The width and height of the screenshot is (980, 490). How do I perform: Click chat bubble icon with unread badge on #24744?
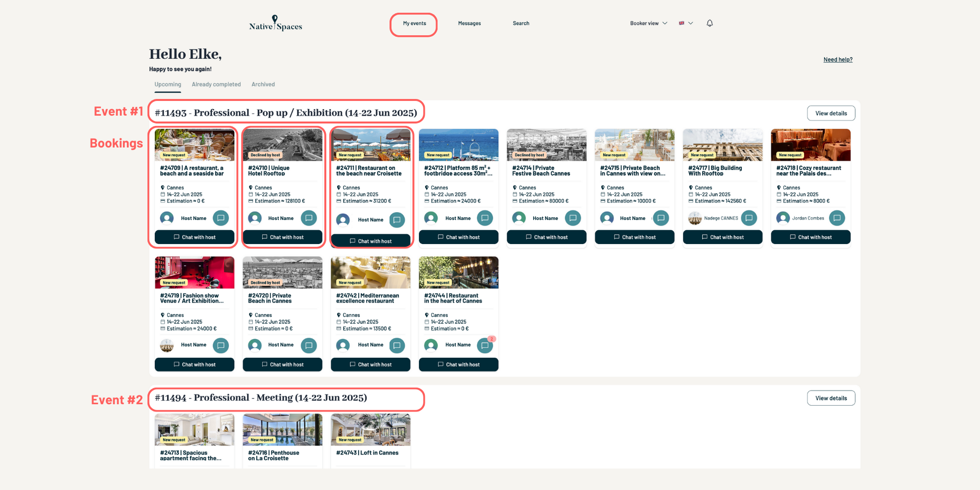pyautogui.click(x=485, y=345)
